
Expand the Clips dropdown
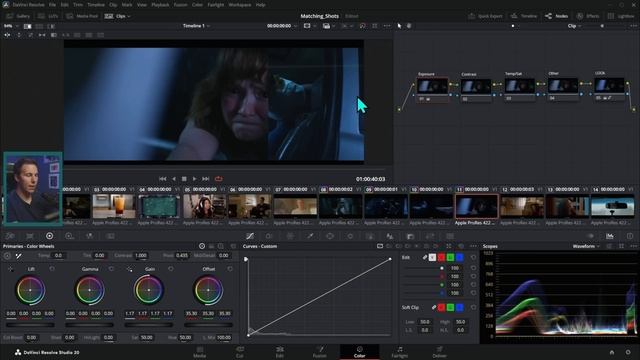click(118, 16)
